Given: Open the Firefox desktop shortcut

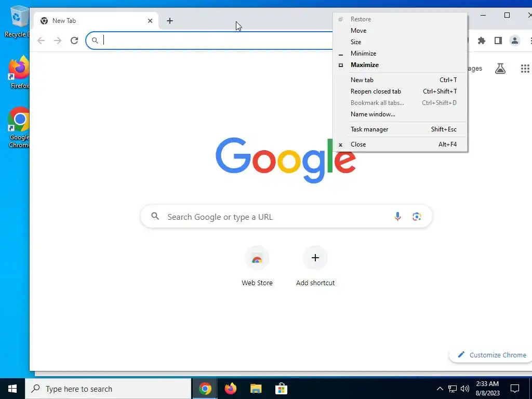Looking at the screenshot, I should coord(19,72).
